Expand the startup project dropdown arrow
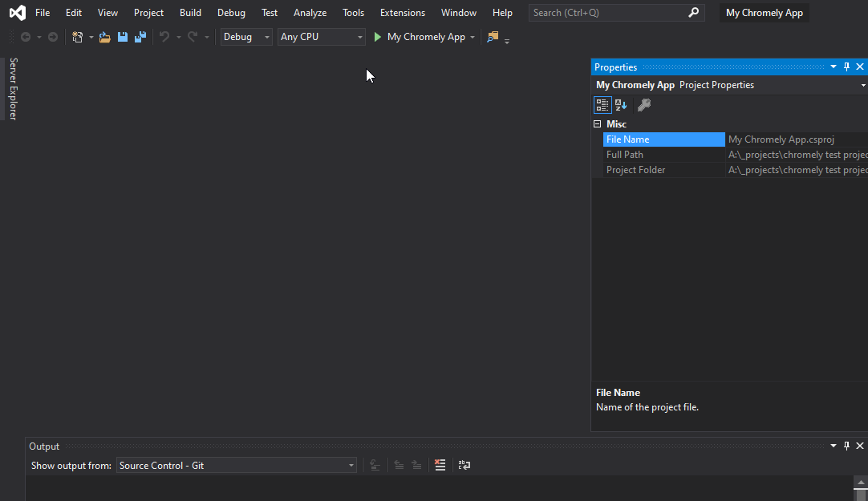The image size is (868, 501). click(x=473, y=37)
